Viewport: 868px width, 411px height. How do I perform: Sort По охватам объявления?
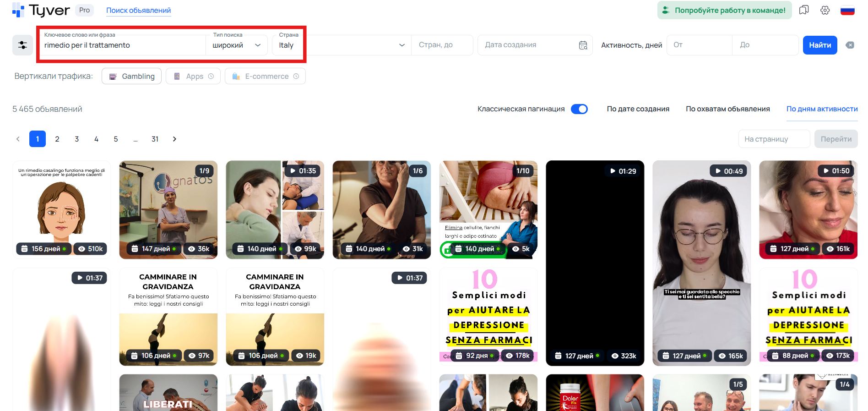point(728,109)
